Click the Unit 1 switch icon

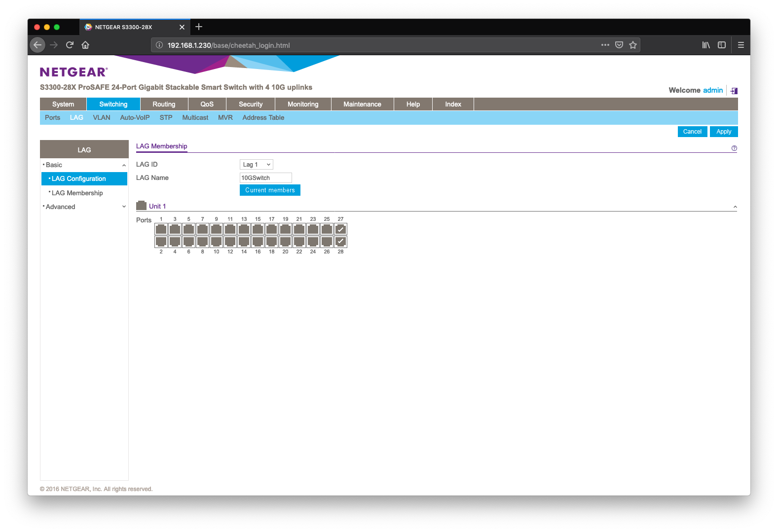point(141,206)
